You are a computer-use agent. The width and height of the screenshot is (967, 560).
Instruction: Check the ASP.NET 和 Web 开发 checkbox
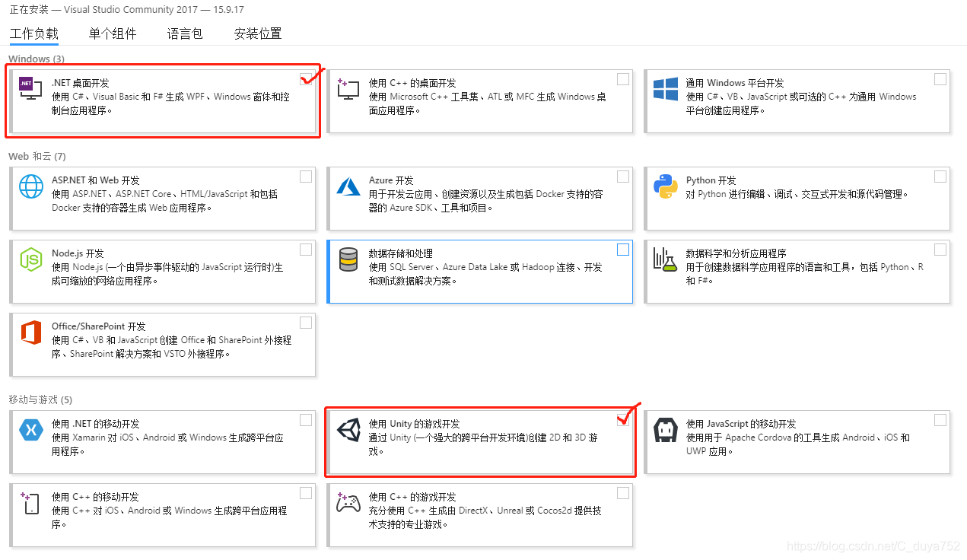(x=306, y=177)
